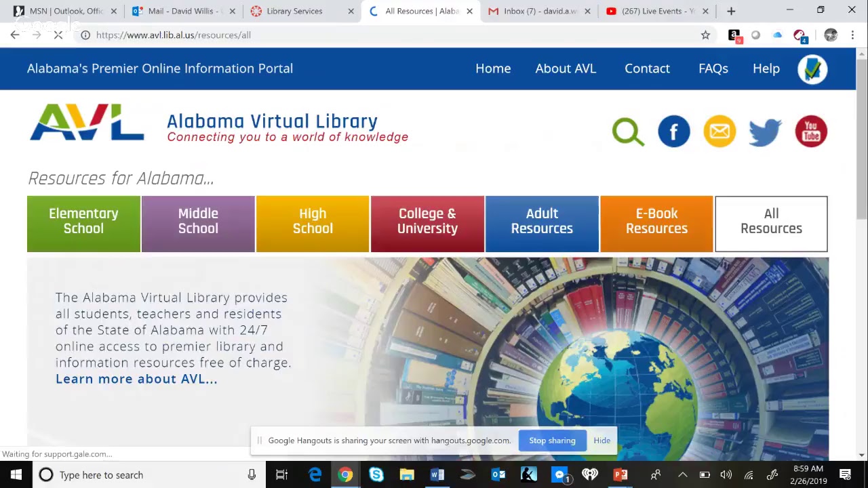Open the taskbar clock and date
The width and height of the screenshot is (868, 488).
click(808, 474)
